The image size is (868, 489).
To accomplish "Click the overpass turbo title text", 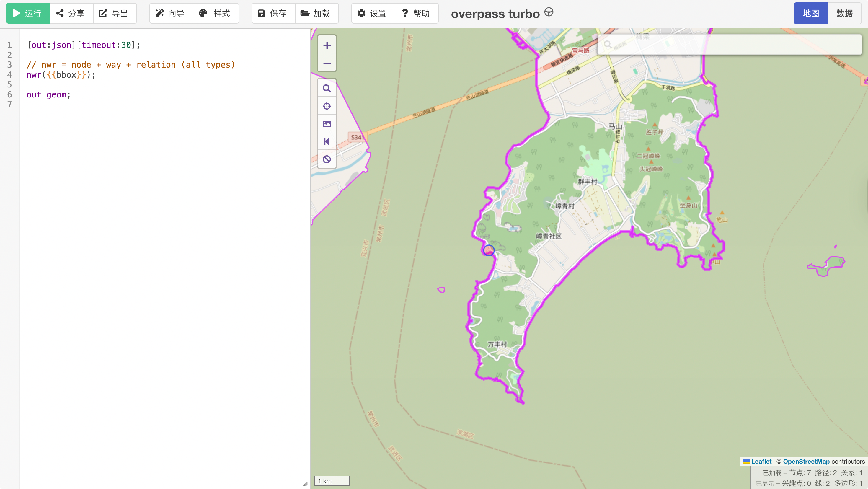I will (x=495, y=14).
